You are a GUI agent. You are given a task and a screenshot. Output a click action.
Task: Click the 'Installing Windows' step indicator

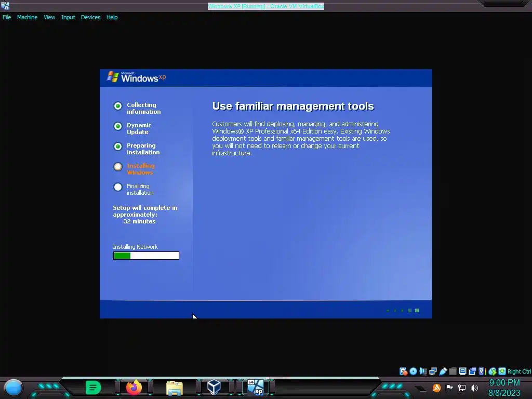click(118, 167)
